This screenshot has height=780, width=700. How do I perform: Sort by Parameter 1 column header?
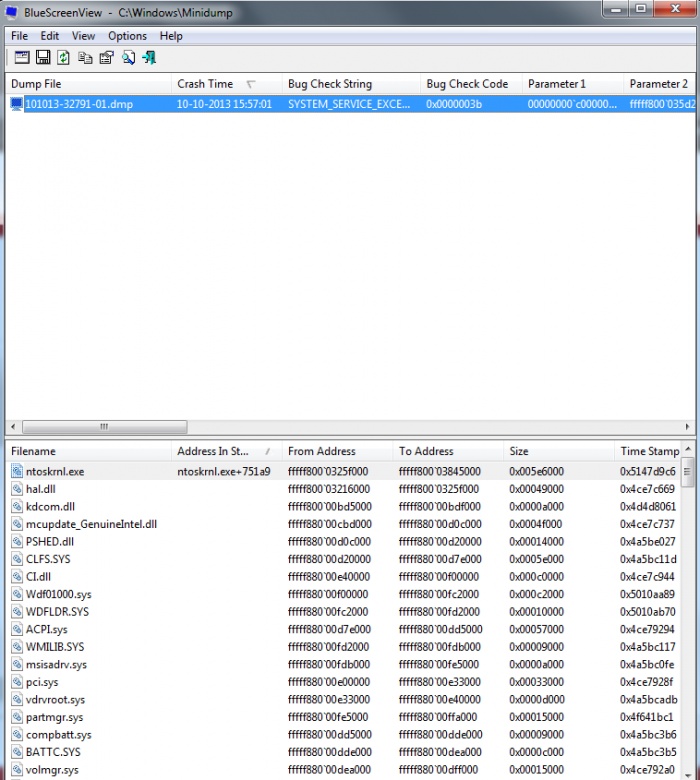click(573, 84)
